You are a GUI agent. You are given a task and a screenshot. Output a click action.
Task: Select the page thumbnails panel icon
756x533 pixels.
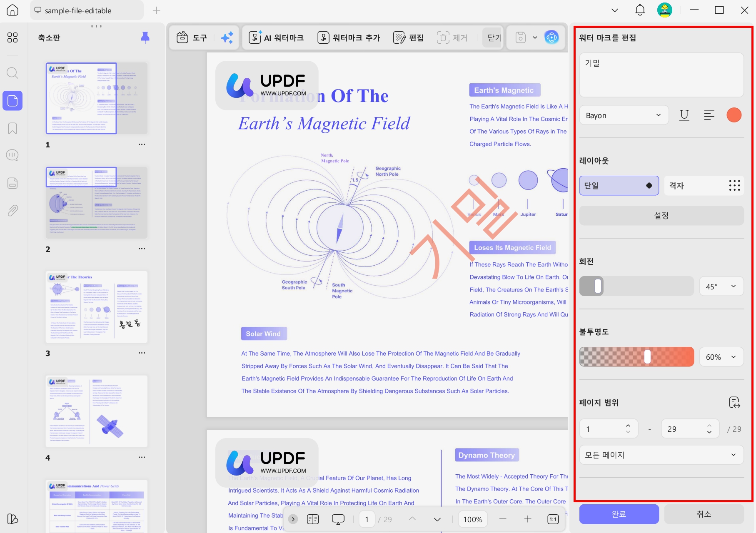click(12, 101)
